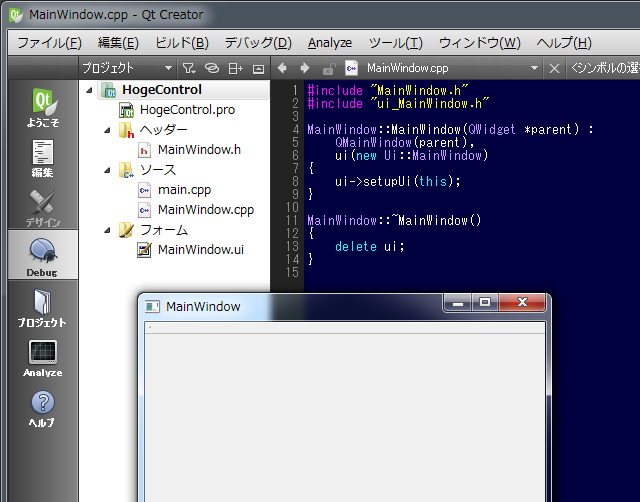This screenshot has width=640, height=502.
Task: Open the ファイル(F) menu
Action: pos(49,43)
